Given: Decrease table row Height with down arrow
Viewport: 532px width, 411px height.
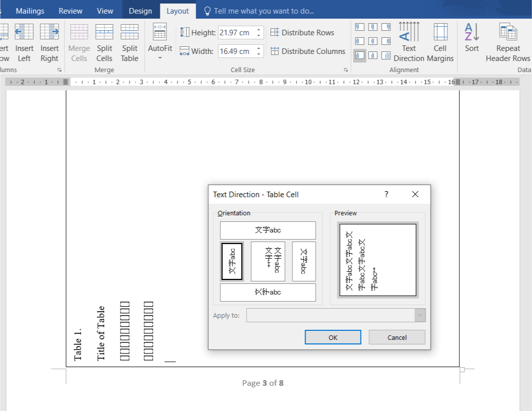Looking at the screenshot, I should (x=259, y=36).
